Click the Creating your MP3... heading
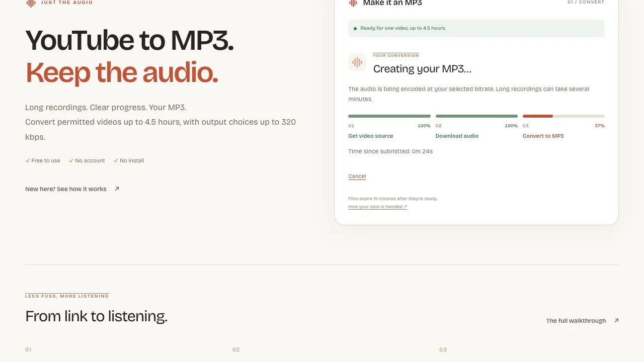 click(x=423, y=69)
